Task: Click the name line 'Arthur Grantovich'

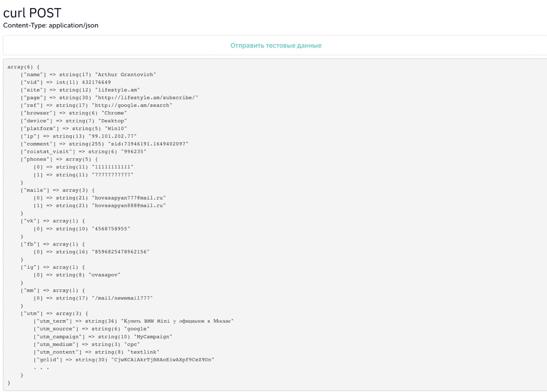Action: [x=88, y=74]
